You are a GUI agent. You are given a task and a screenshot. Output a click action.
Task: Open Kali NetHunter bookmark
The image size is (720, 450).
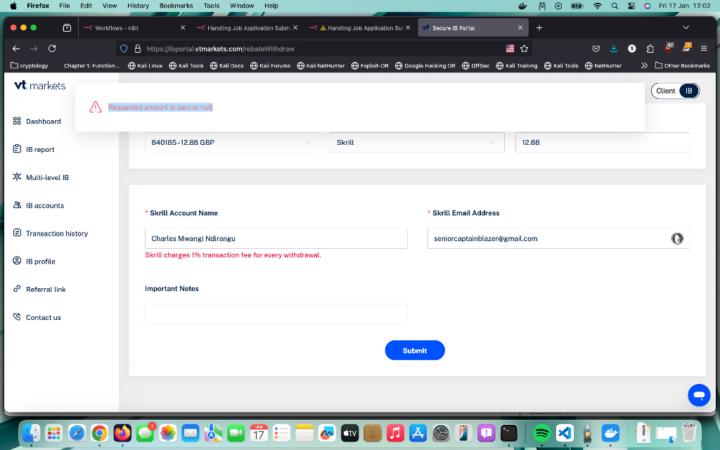321,66
